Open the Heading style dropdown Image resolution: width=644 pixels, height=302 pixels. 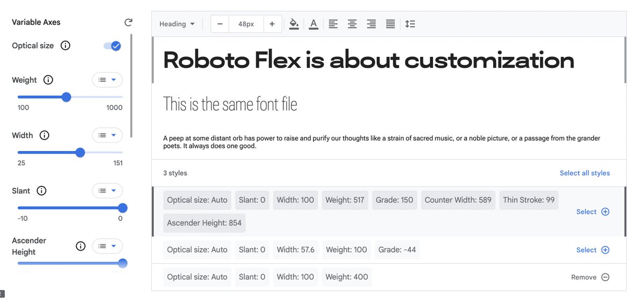coord(177,24)
